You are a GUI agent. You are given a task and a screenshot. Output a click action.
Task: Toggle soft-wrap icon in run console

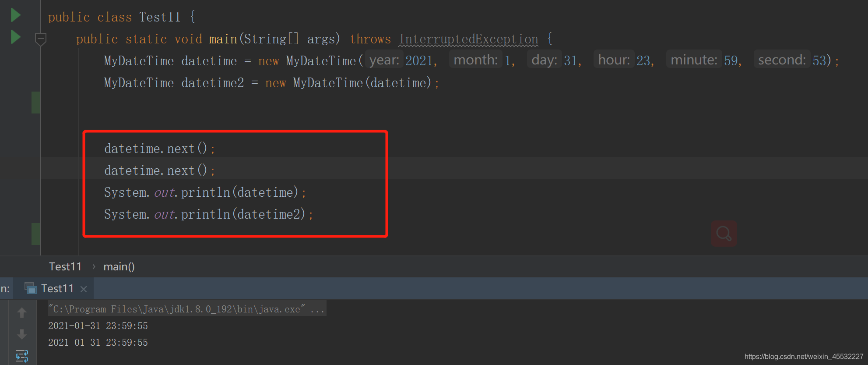tap(22, 356)
